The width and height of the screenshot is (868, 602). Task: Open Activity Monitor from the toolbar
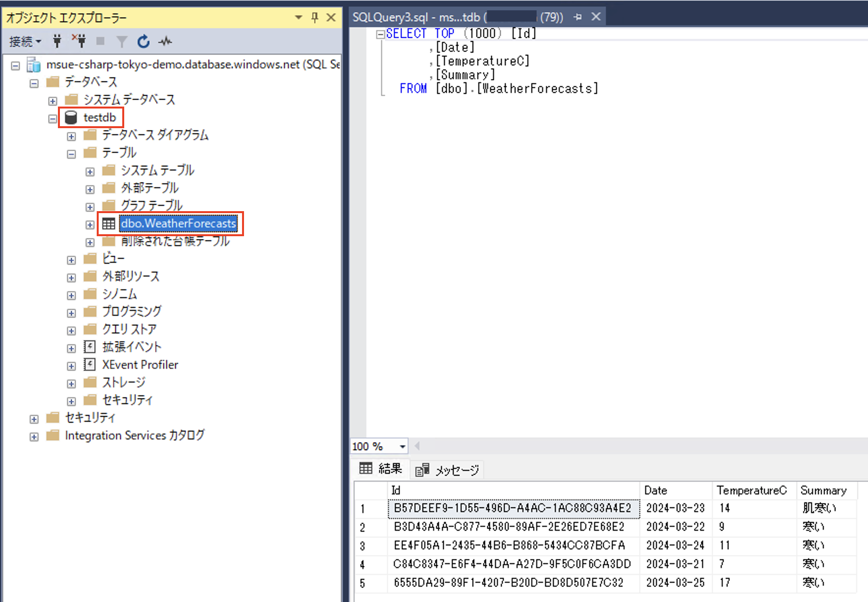click(165, 41)
